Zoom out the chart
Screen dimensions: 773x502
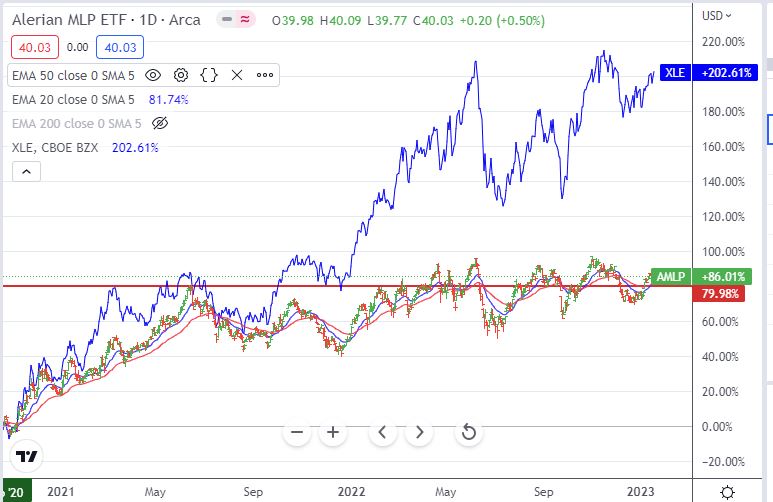point(297,432)
